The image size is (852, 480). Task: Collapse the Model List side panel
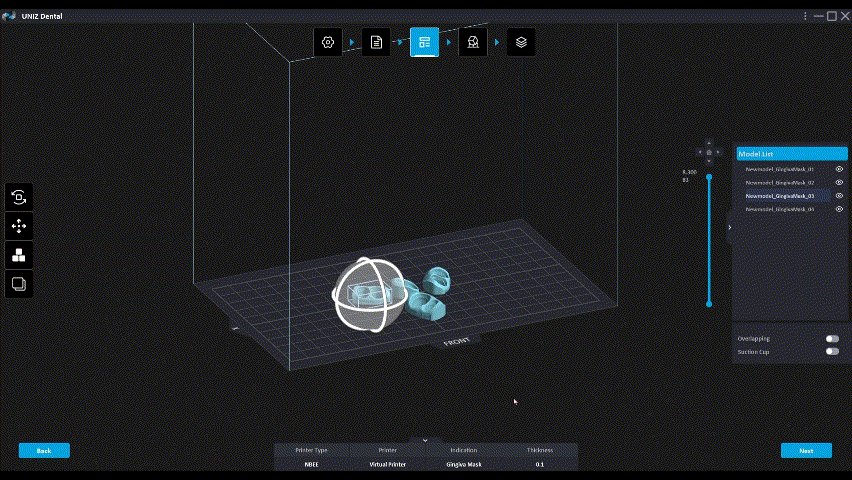729,228
